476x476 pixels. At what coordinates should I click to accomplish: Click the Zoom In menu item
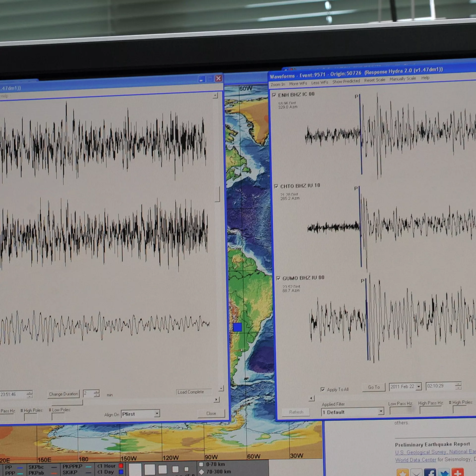277,84
